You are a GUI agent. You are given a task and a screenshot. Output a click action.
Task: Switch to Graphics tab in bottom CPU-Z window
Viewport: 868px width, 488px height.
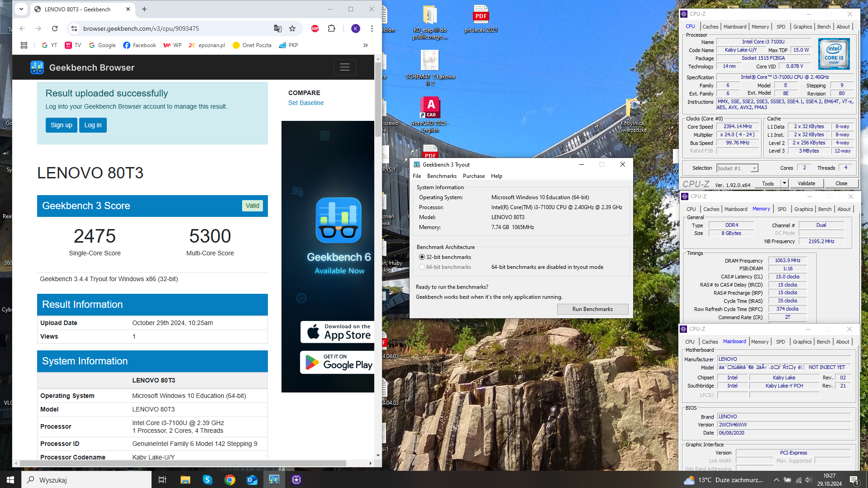802,342
